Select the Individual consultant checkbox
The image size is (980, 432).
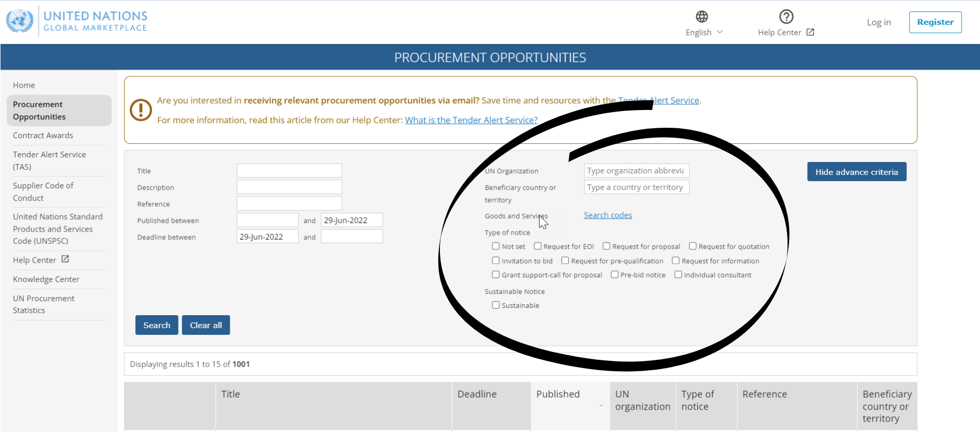(x=678, y=275)
